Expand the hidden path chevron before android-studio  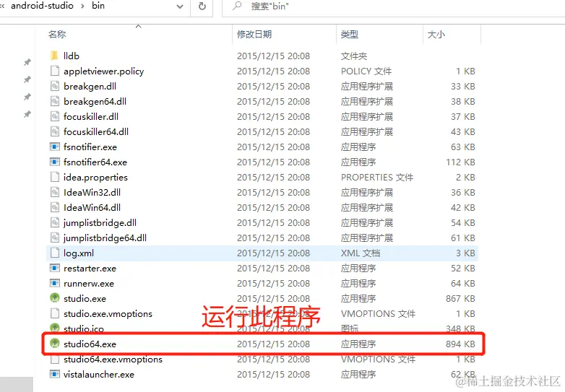(x=2, y=6)
